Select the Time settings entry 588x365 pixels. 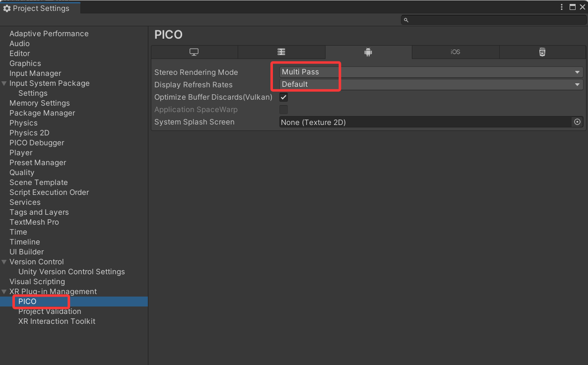click(18, 232)
